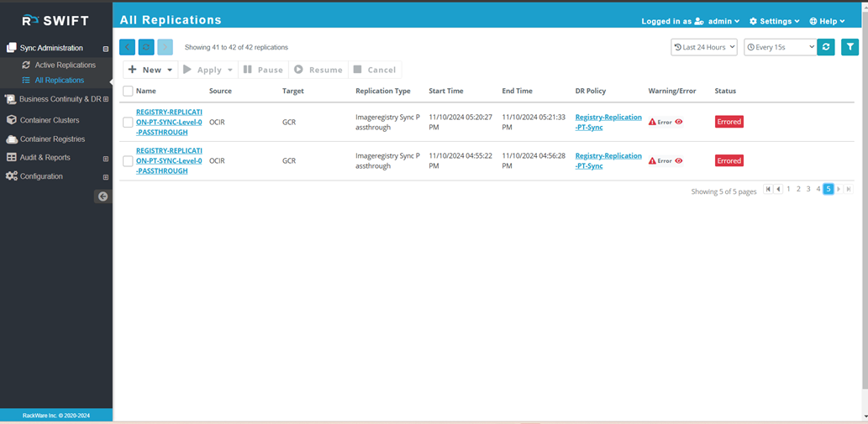Go to next page pagination arrow
The image size is (868, 424).
(x=839, y=189)
